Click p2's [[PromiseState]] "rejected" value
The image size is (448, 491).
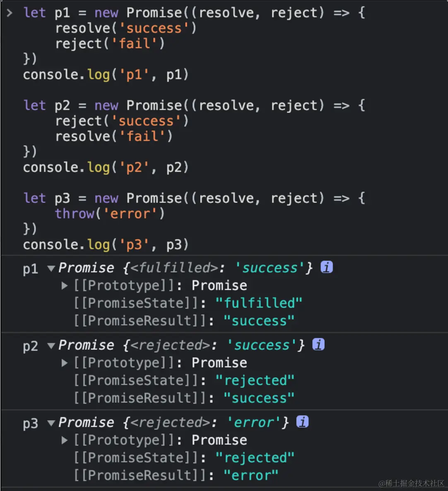(255, 380)
